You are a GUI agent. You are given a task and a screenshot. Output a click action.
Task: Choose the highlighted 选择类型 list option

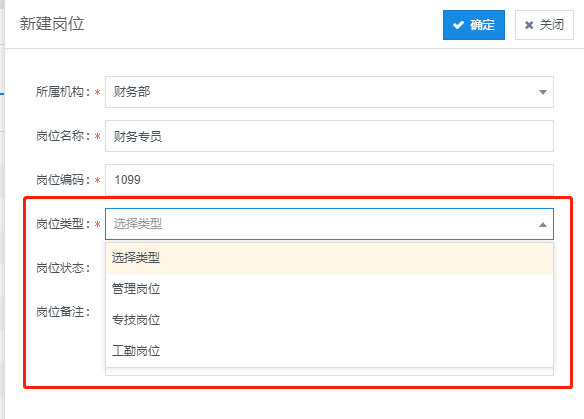click(x=329, y=258)
